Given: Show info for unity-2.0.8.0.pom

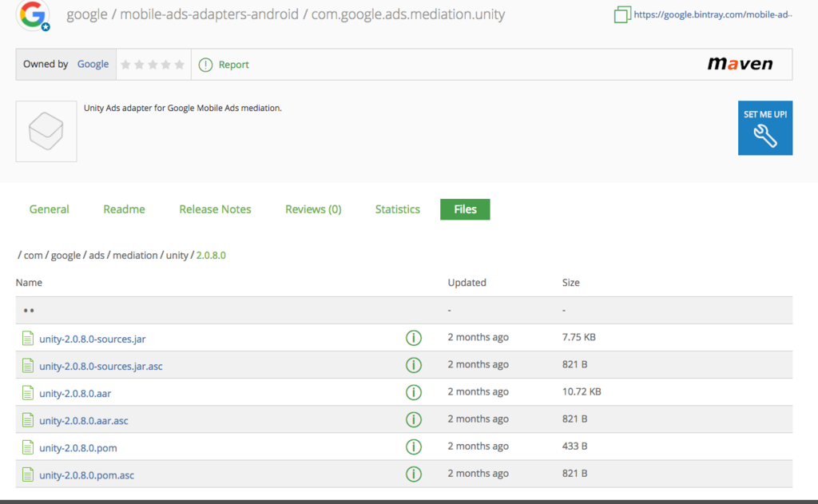Looking at the screenshot, I should tap(414, 446).
